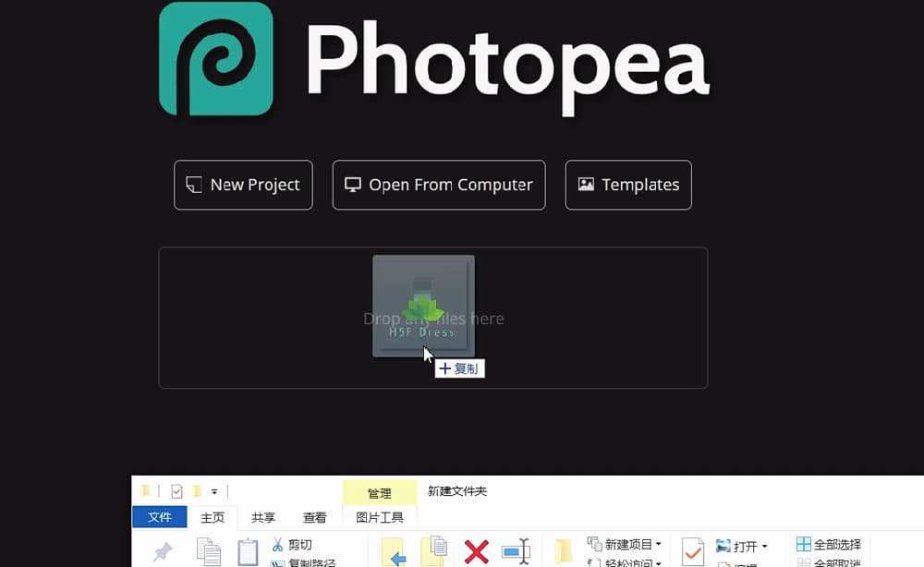Click the quick access properties checkbox icon
This screenshot has width=924, height=567.
coord(176,491)
